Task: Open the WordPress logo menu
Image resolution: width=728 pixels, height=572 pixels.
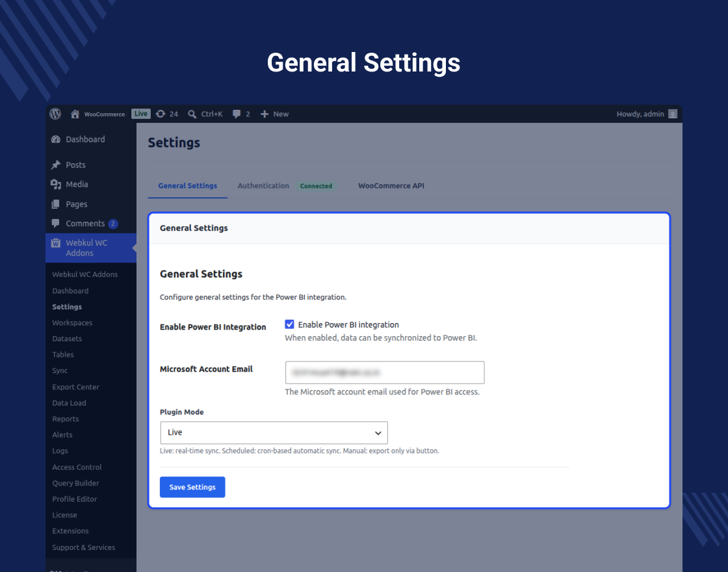Action: 55,114
